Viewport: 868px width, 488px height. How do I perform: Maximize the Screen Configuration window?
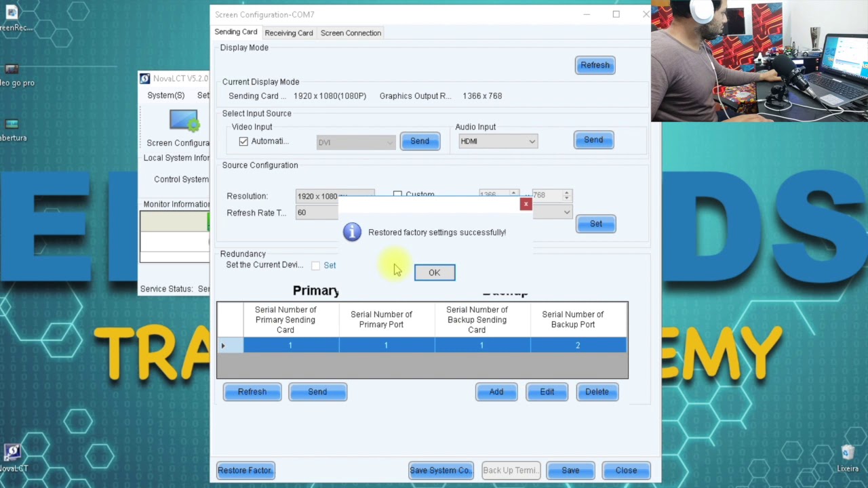tap(616, 14)
